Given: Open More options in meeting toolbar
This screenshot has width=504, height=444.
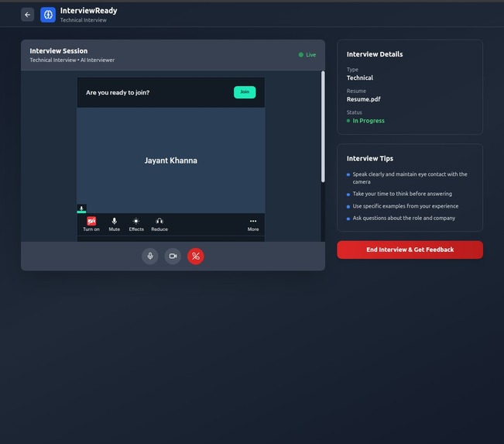Looking at the screenshot, I should [253, 225].
